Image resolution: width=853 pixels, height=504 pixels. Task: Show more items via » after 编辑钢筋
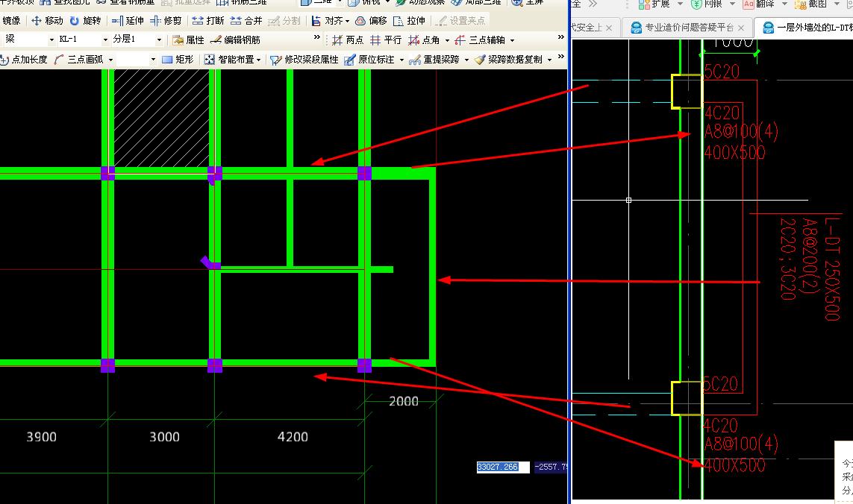pyautogui.click(x=317, y=37)
